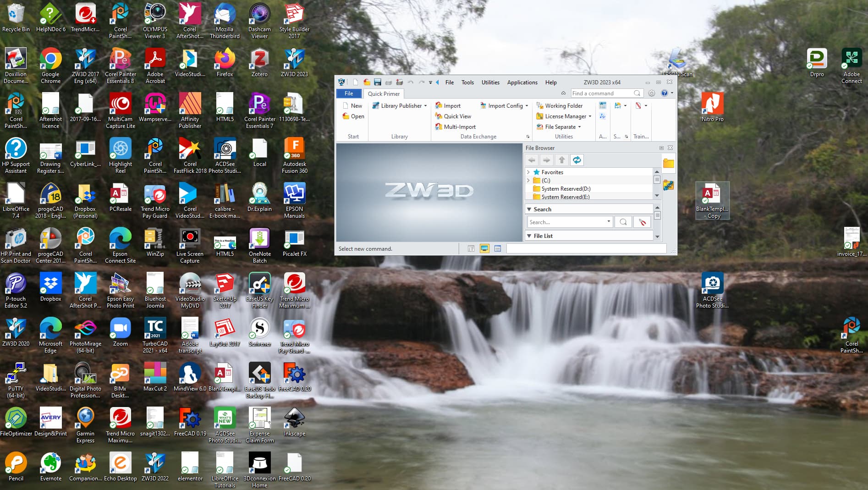
Task: Open dropdown next to Help question mark icon
Action: pos(672,93)
